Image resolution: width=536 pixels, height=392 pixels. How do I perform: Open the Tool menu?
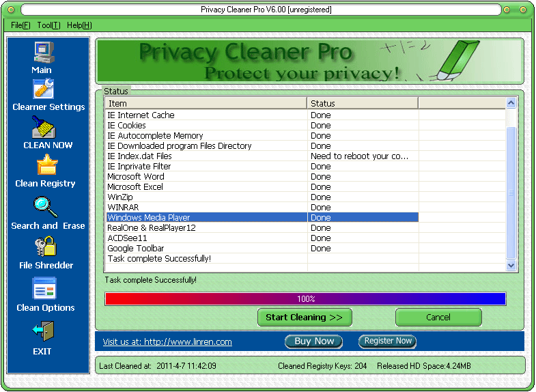[x=48, y=25]
